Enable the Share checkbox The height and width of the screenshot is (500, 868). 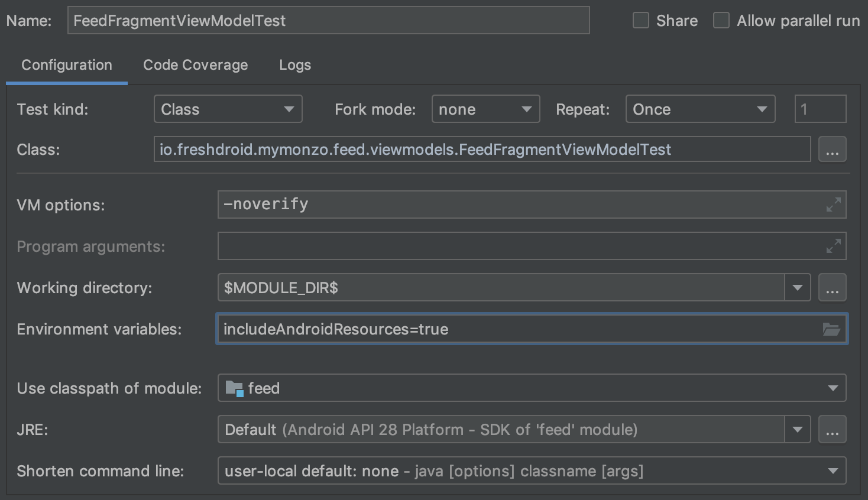(641, 21)
